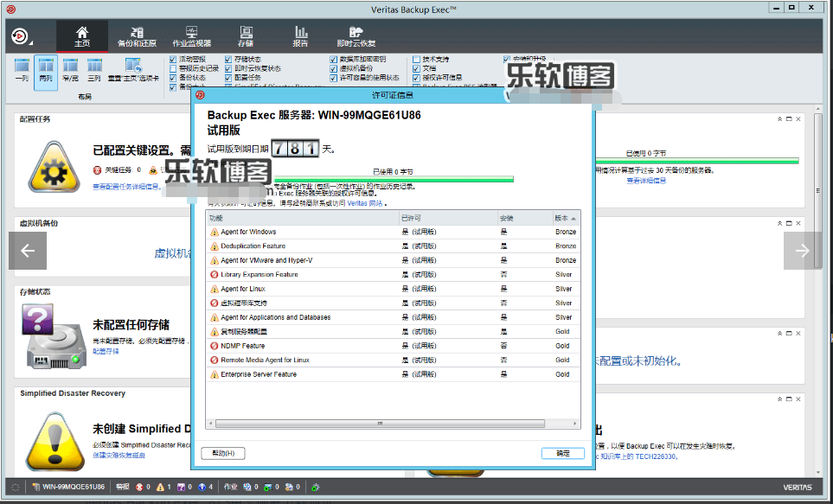Click the red prohibited icon beside NDMP Feature
833x504 pixels.
pos(215,346)
